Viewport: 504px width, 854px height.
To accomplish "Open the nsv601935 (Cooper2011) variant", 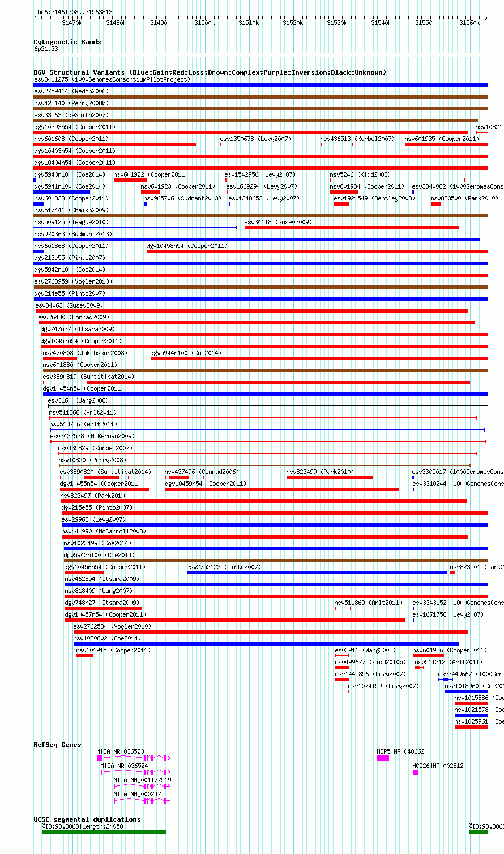I will tap(442, 139).
